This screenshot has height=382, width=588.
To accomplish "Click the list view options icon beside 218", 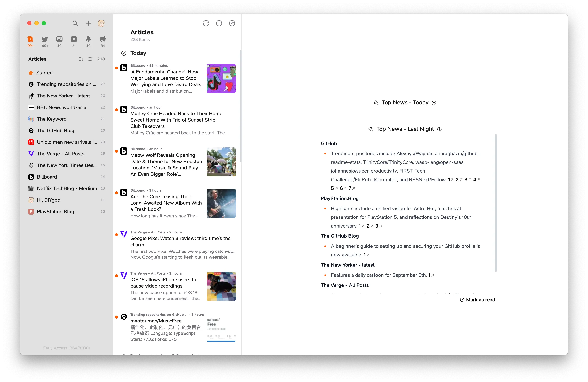I will pyautogui.click(x=90, y=59).
